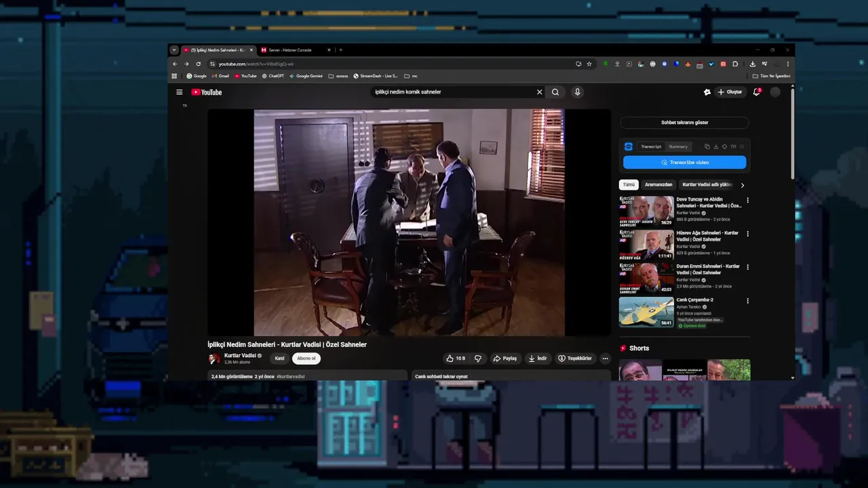Open the Gmail bookmark
Viewport: 868px width, 488px height.
tap(220, 76)
